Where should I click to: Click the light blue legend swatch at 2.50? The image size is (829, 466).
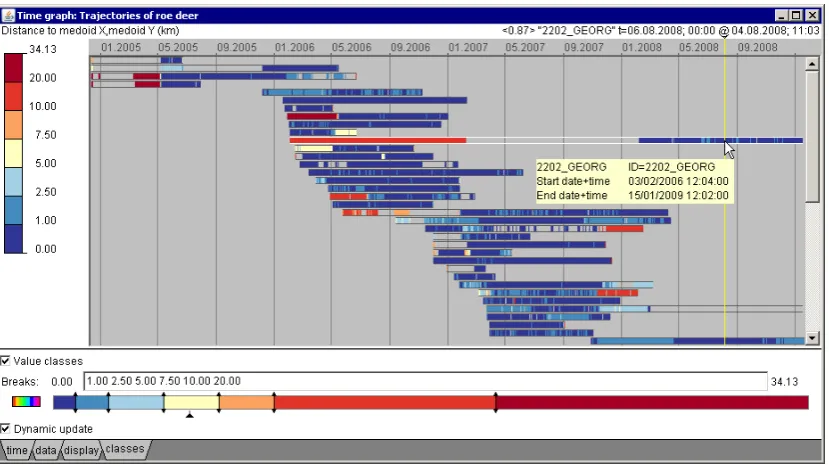(x=14, y=182)
